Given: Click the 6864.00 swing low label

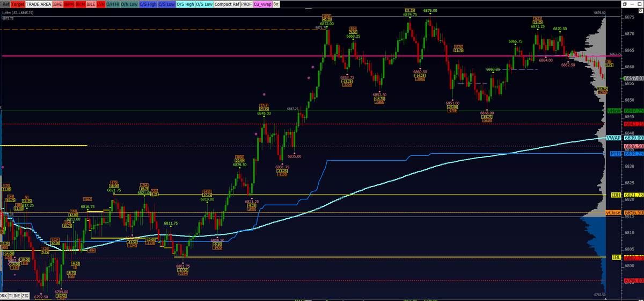Looking at the screenshot, I should (546, 60).
